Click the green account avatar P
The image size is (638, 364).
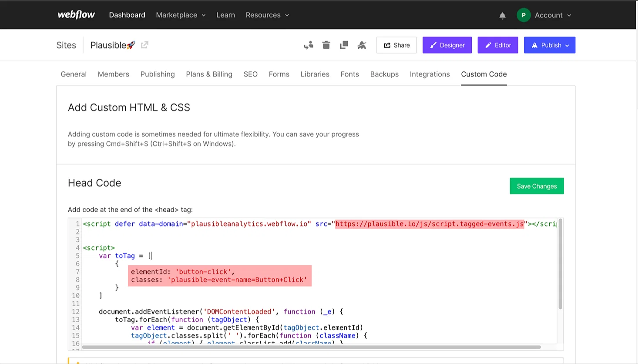click(524, 15)
